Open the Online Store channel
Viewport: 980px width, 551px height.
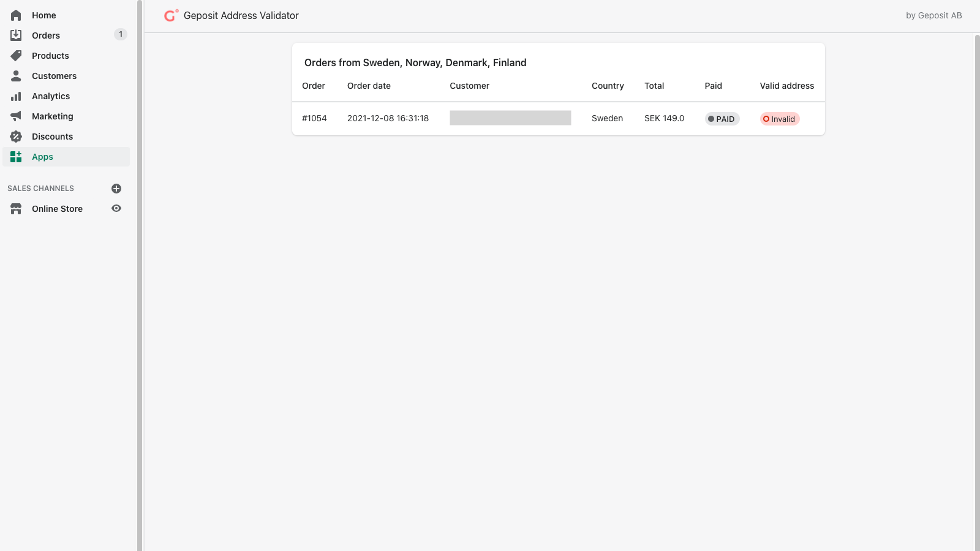[x=57, y=209]
